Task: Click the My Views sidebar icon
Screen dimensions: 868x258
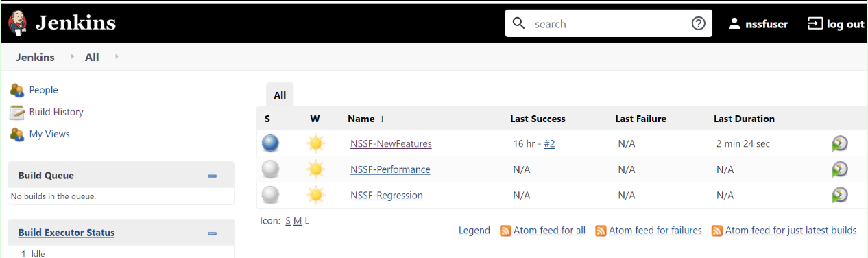Action: 17,134
